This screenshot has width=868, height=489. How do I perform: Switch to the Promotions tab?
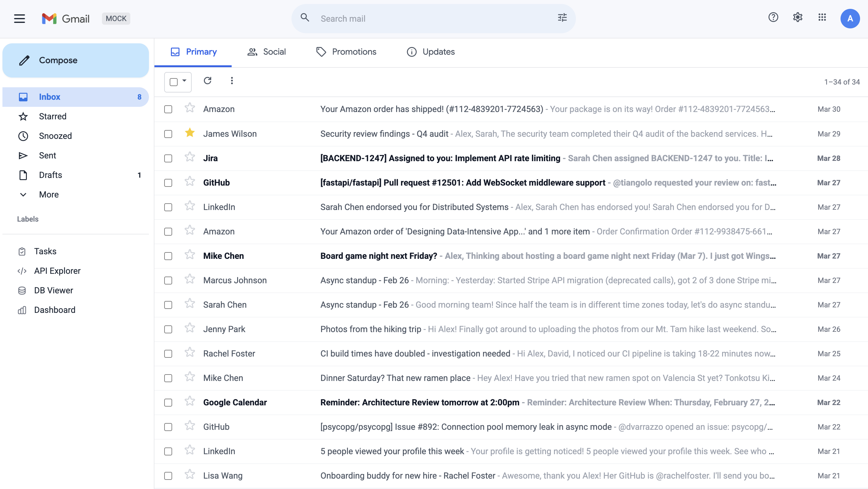tap(346, 52)
